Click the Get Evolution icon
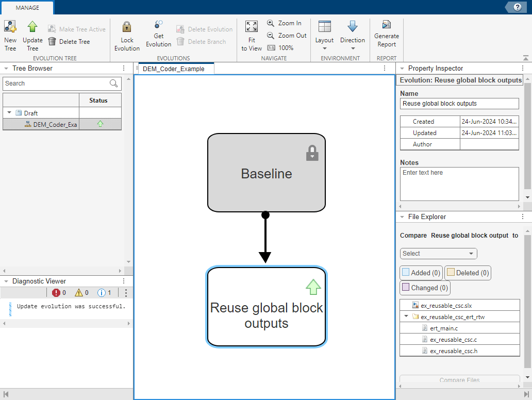Image resolution: width=532 pixels, height=400 pixels. (158, 25)
